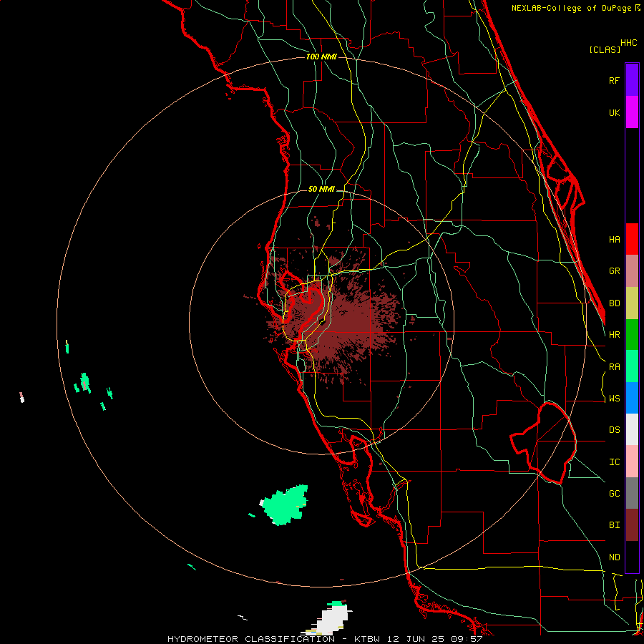This screenshot has width=644, height=644.
Task: Click the dark green HR heavy rain swatch
Action: tap(632, 335)
